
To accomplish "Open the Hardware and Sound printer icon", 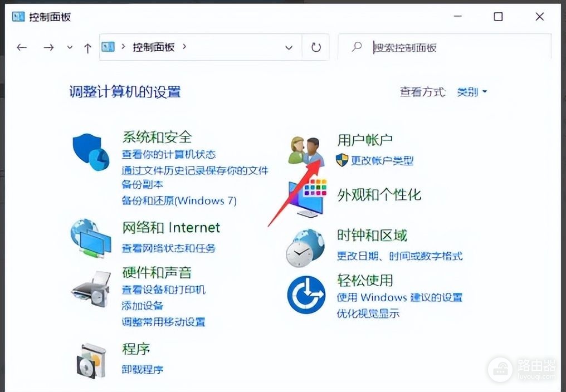I will pyautogui.click(x=91, y=289).
